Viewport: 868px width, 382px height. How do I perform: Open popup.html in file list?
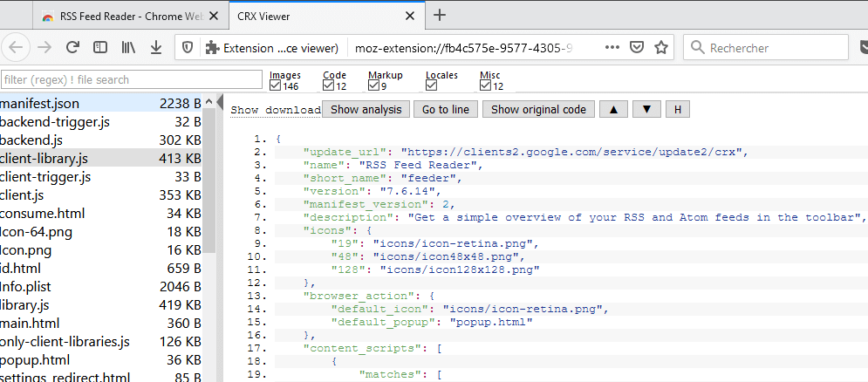(x=100, y=360)
